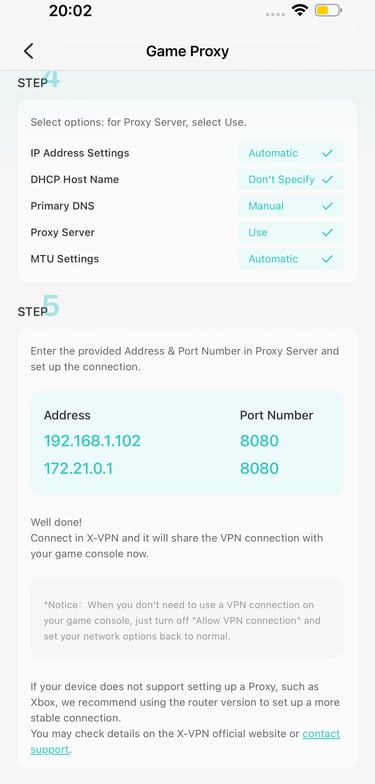Open the contact support link
Viewport: 375px width, 784px height.
[x=185, y=742]
